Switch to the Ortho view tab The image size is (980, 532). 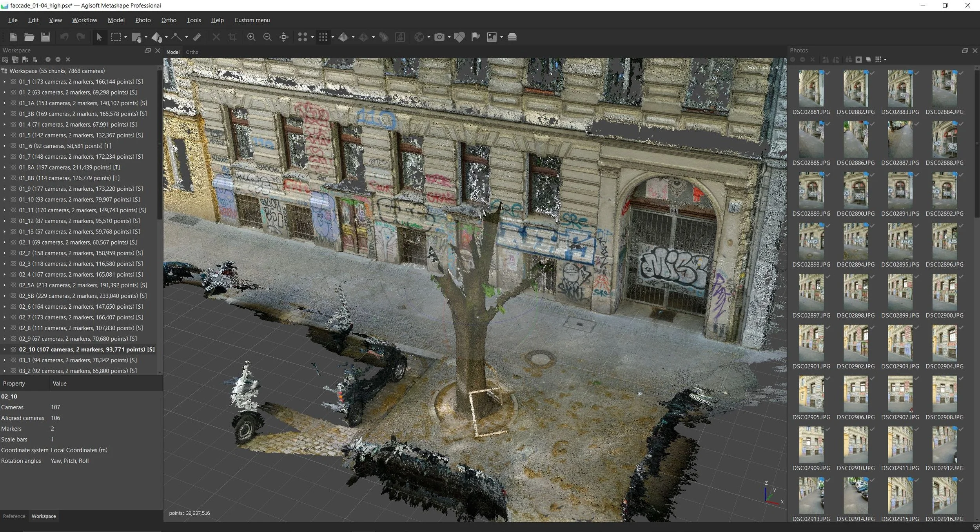[192, 52]
